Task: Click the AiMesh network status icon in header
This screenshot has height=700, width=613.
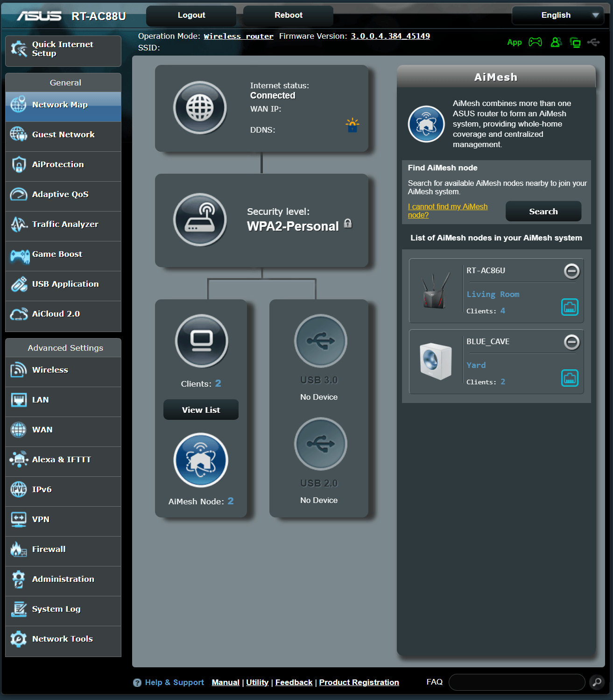Action: pyautogui.click(x=575, y=42)
